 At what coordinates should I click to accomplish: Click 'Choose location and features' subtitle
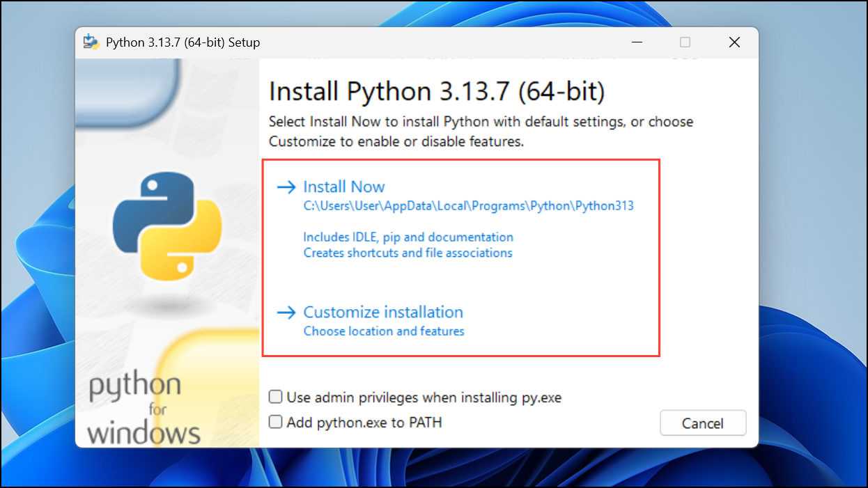pos(384,331)
